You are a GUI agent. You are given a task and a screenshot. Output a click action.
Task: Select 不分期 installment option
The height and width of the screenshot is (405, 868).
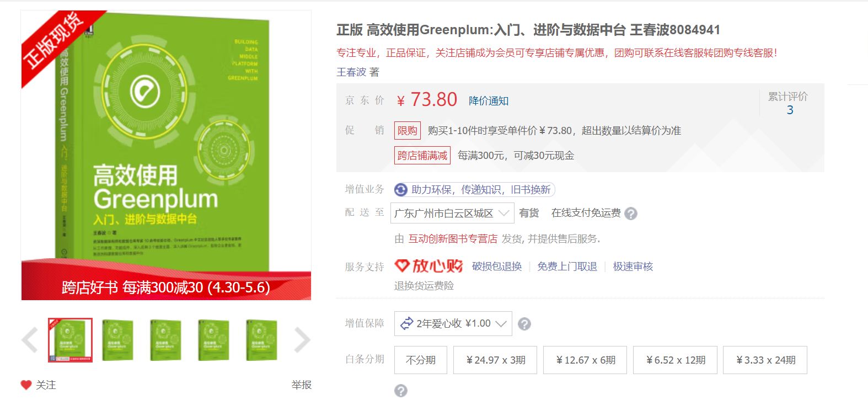421,360
